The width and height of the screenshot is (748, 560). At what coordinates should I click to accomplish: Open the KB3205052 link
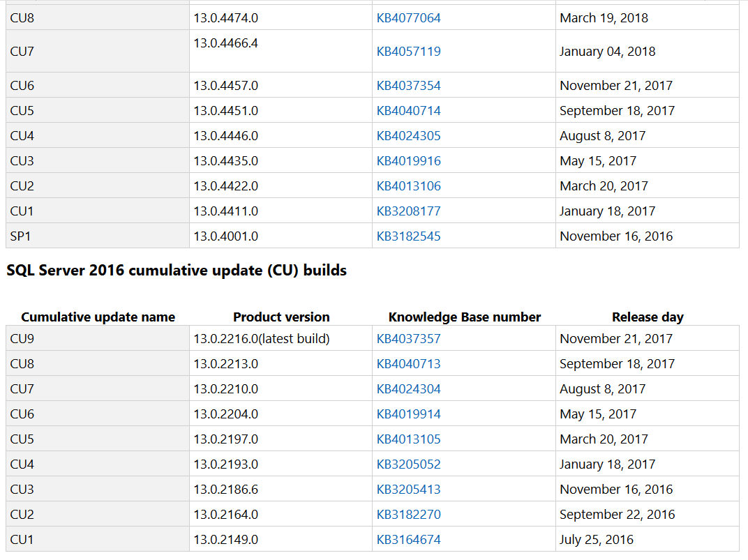(409, 464)
